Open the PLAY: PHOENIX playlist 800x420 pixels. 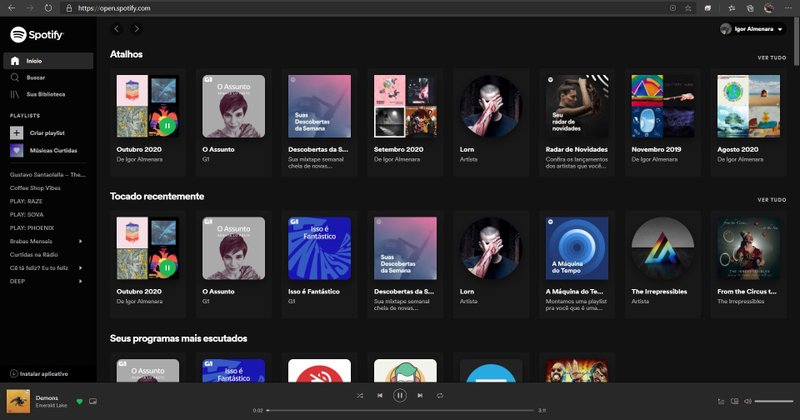(32, 228)
